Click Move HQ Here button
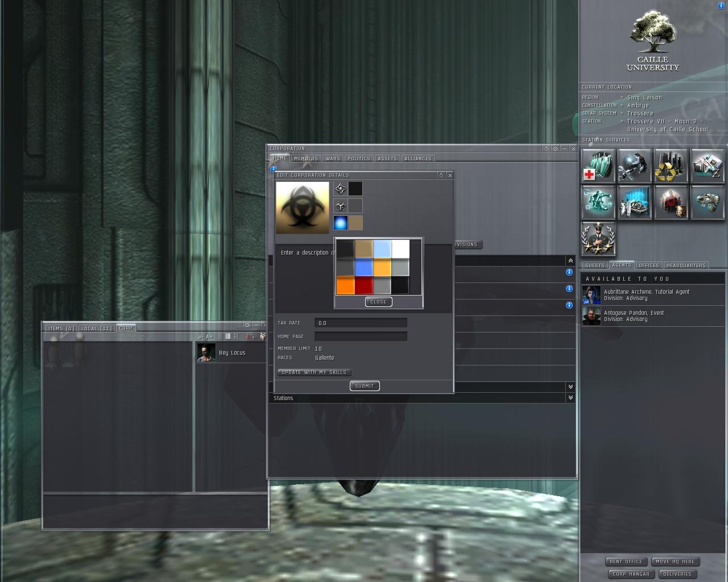Image resolution: width=728 pixels, height=582 pixels. click(x=675, y=562)
